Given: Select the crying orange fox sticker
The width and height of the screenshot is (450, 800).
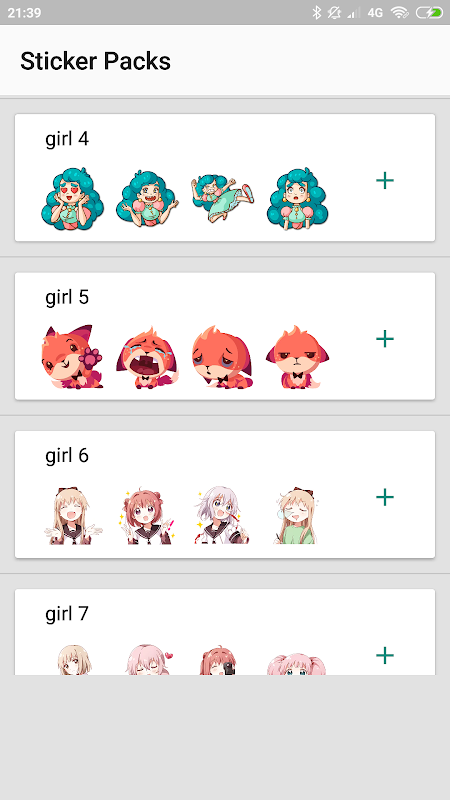Looking at the screenshot, I should pos(147,358).
